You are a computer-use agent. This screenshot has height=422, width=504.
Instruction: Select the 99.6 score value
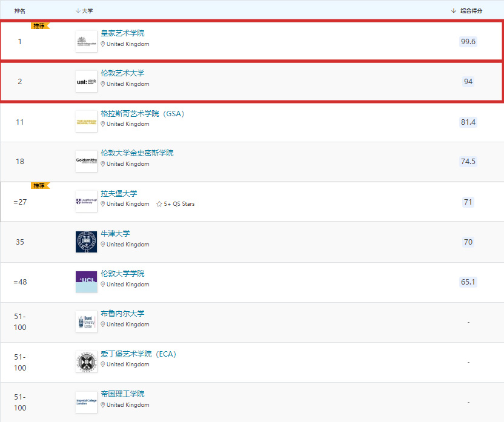[x=468, y=41]
